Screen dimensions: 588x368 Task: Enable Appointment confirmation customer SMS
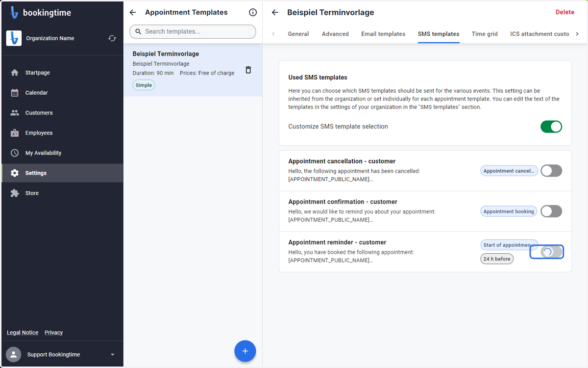(x=551, y=211)
